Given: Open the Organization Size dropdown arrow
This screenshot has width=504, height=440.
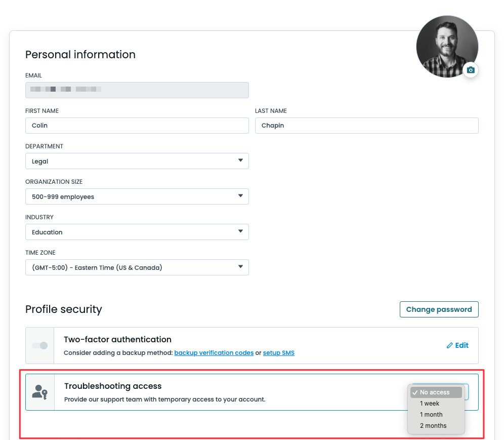Looking at the screenshot, I should [240, 196].
